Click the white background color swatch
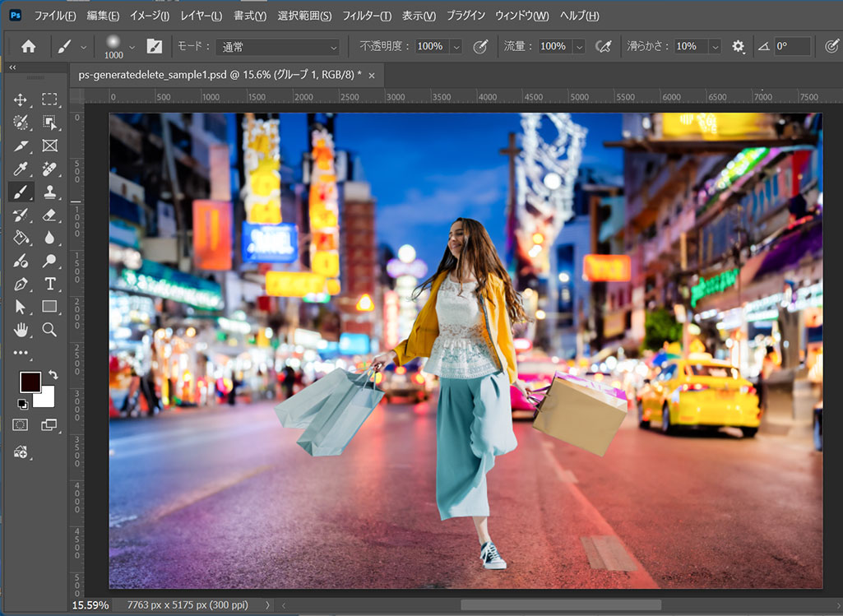This screenshot has height=616, width=843. coord(46,398)
